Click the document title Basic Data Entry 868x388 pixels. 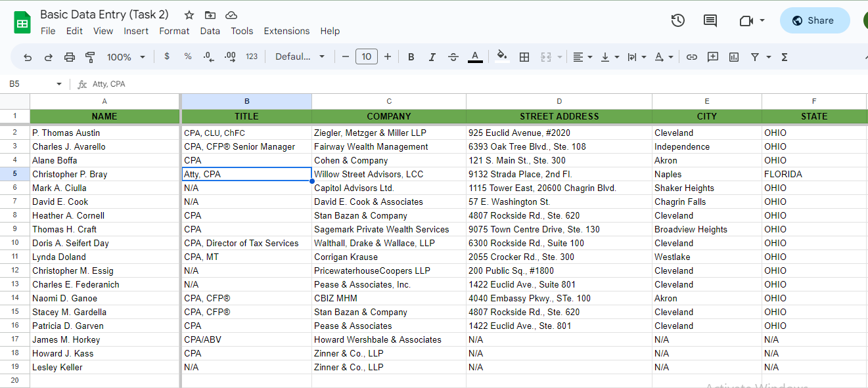(104, 14)
